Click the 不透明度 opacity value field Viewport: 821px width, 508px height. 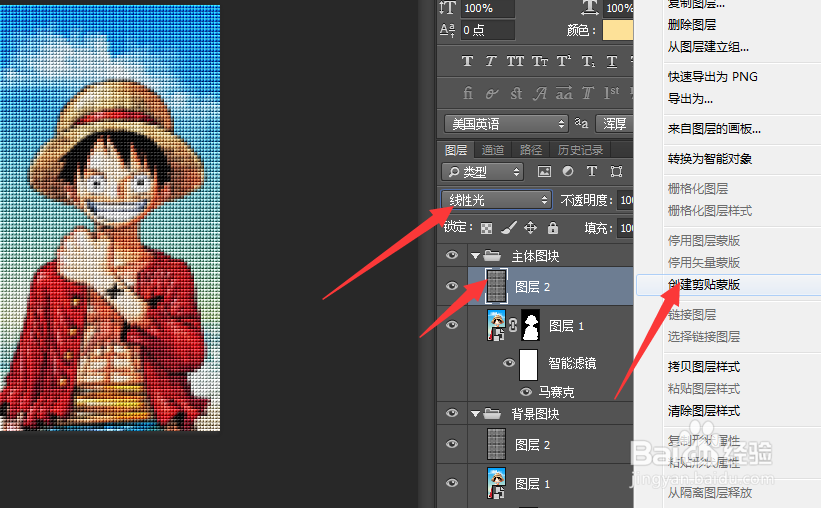(625, 200)
